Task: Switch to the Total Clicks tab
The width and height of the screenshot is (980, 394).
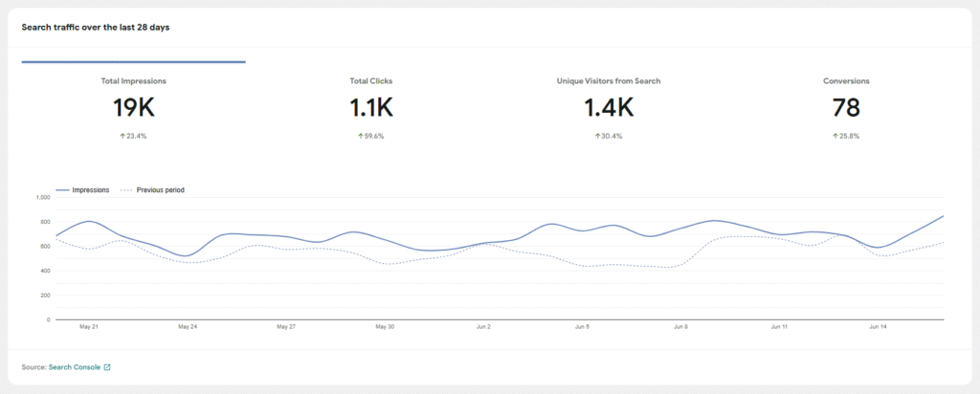Action: click(x=370, y=81)
